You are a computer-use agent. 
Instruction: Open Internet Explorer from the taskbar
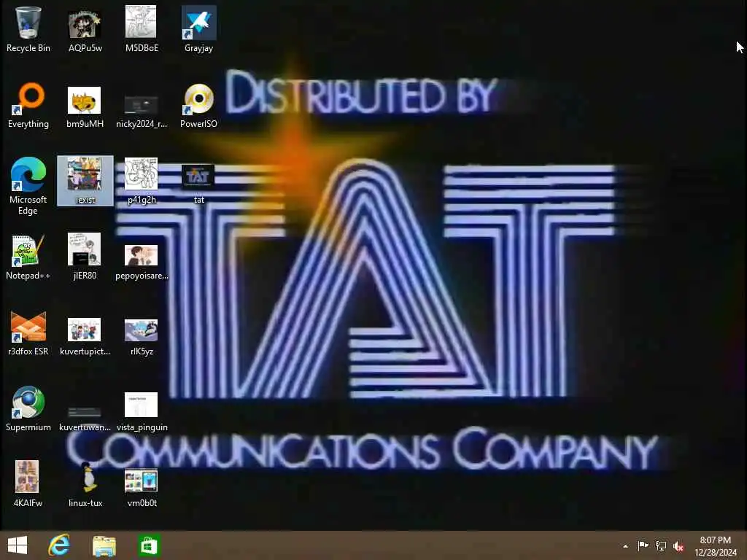tap(59, 545)
